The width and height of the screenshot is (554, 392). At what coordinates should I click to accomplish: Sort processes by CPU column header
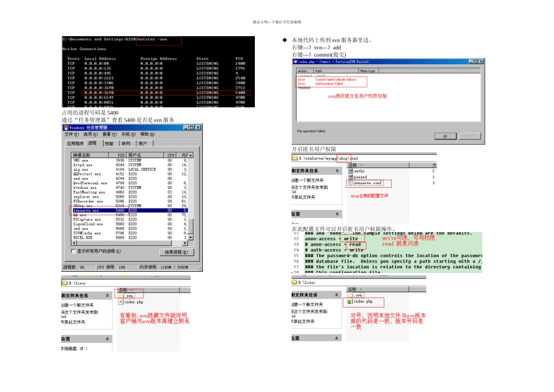[x=171, y=155]
